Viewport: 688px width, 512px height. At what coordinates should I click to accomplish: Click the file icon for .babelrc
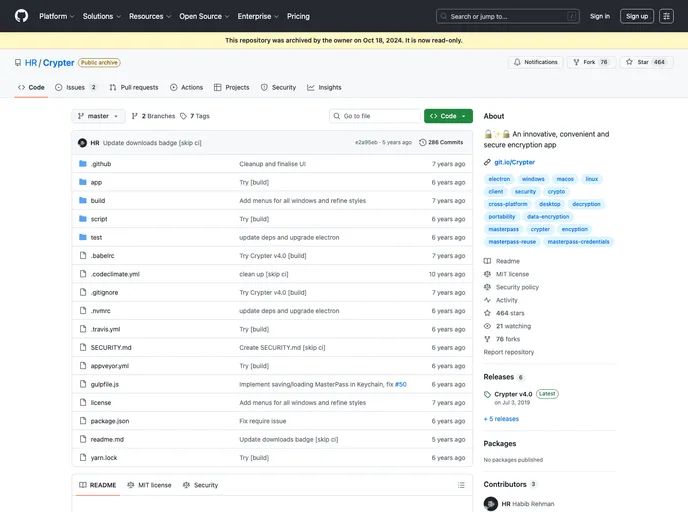[x=82, y=255]
